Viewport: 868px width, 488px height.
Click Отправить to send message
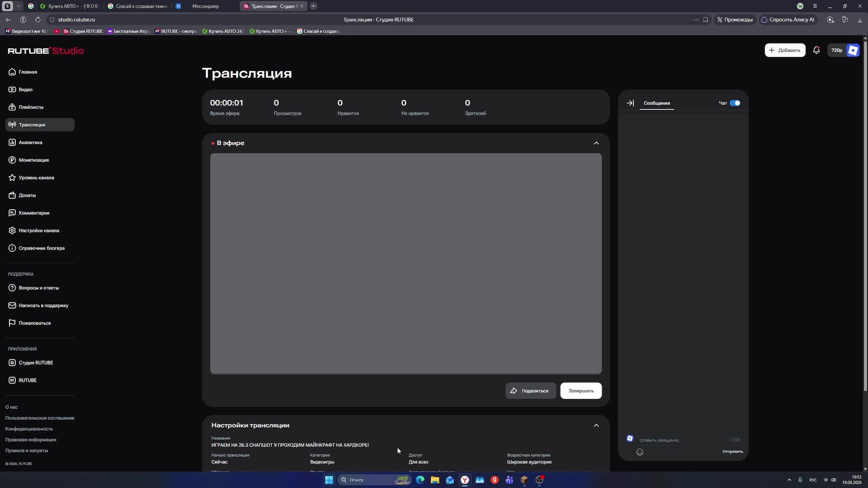(x=732, y=451)
